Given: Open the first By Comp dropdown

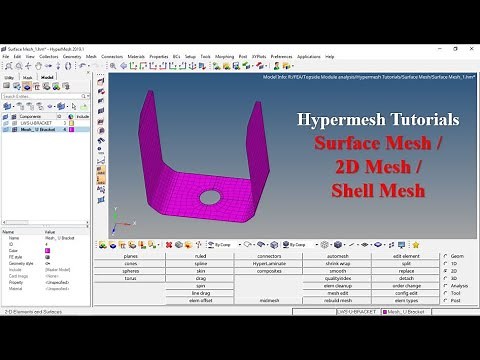Looking at the screenshot, I should pyautogui.click(x=240, y=245).
